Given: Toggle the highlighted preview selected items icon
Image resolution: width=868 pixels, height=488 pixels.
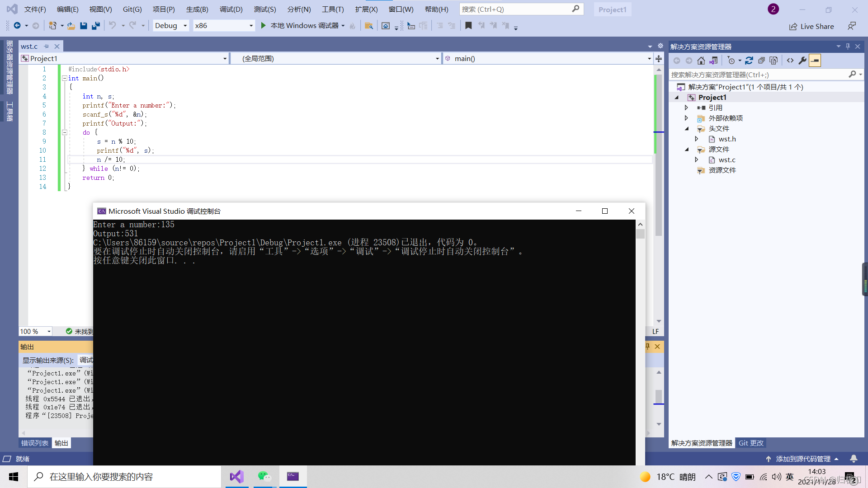Looking at the screenshot, I should [x=815, y=61].
